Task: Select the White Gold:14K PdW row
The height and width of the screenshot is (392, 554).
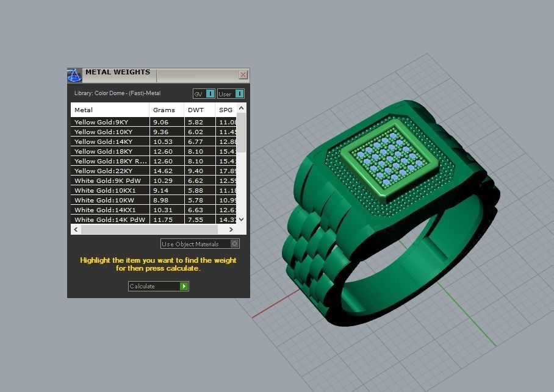Action: [x=153, y=219]
